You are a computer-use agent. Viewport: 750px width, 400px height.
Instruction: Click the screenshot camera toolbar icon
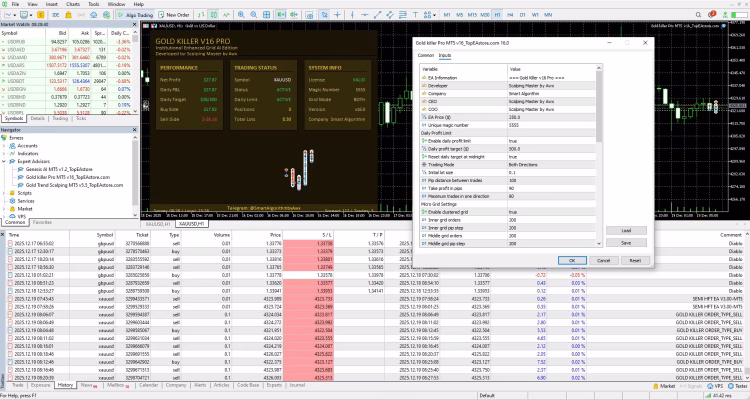tap(309, 15)
